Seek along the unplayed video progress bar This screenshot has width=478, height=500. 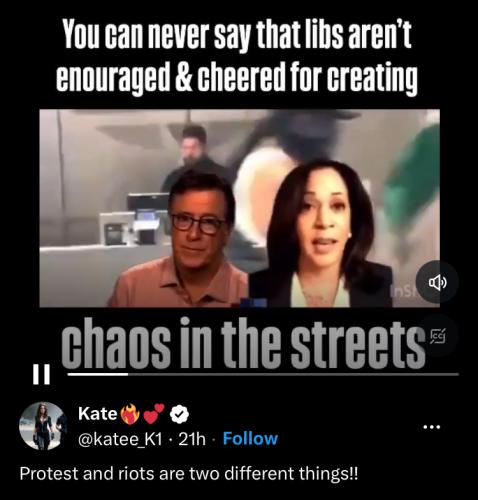[x=293, y=374]
